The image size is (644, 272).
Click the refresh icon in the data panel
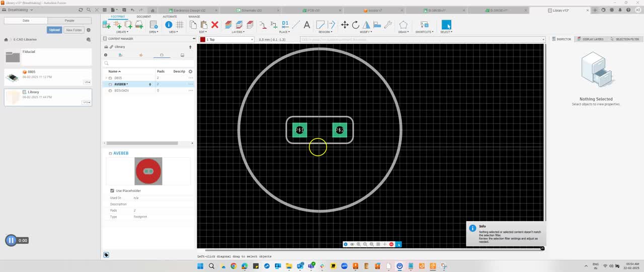click(81, 10)
